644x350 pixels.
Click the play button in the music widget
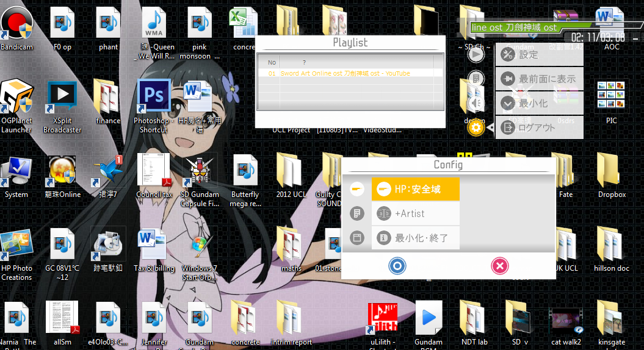click(476, 54)
